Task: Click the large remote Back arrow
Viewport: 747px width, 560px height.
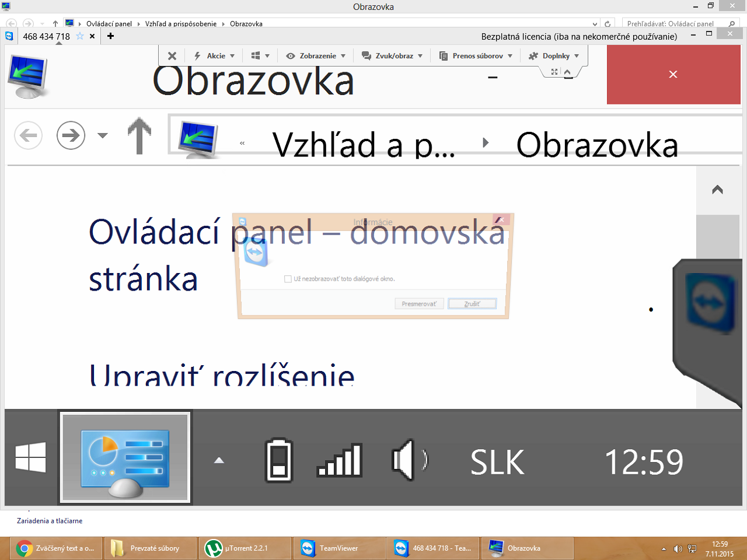Action: coord(28,135)
